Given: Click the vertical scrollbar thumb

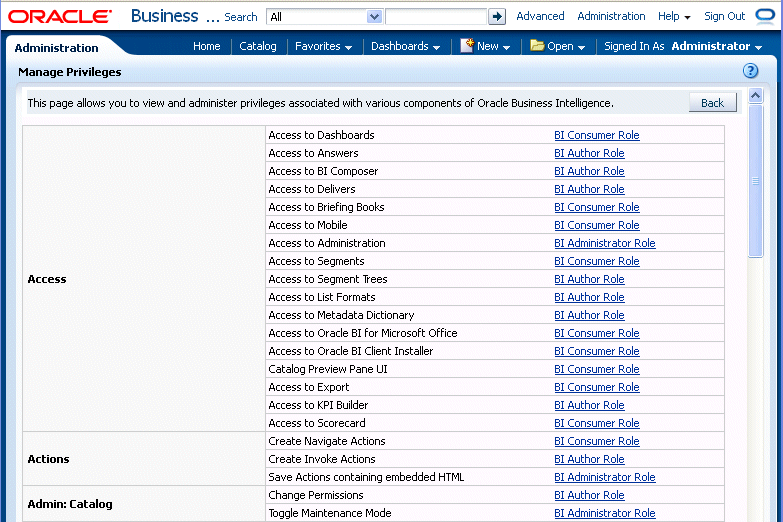Looking at the screenshot, I should pyautogui.click(x=756, y=181).
